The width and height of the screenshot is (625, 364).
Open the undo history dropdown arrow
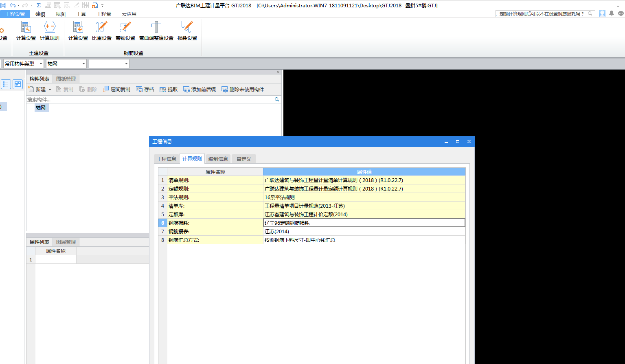[x=18, y=6]
